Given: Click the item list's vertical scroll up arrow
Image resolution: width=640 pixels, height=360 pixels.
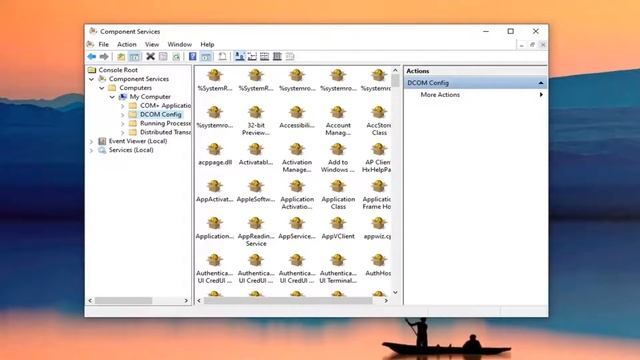Looking at the screenshot, I should pyautogui.click(x=395, y=70).
